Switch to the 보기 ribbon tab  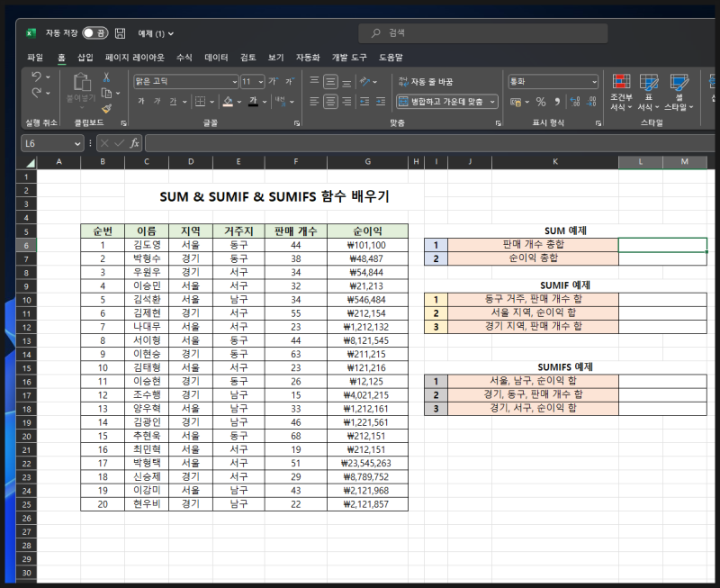(x=276, y=58)
